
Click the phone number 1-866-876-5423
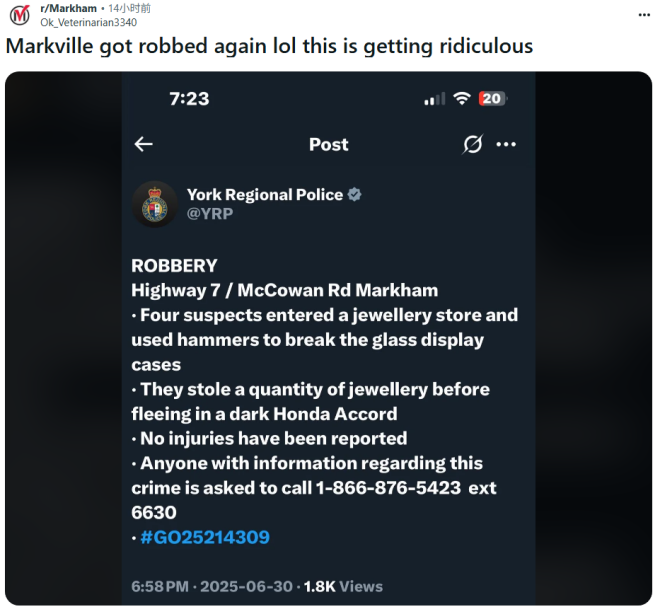coord(388,488)
